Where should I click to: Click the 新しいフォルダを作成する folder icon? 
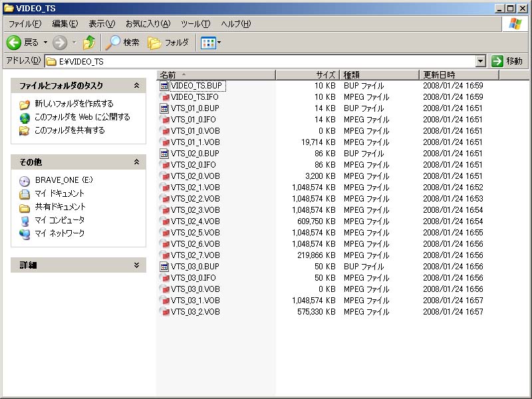[x=25, y=104]
